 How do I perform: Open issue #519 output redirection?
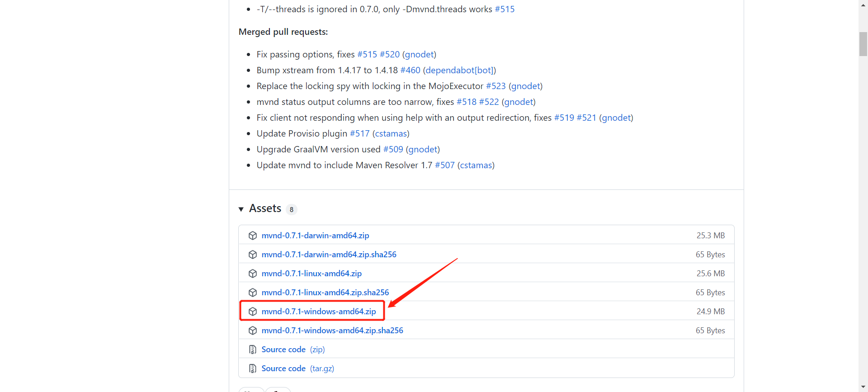(x=564, y=118)
